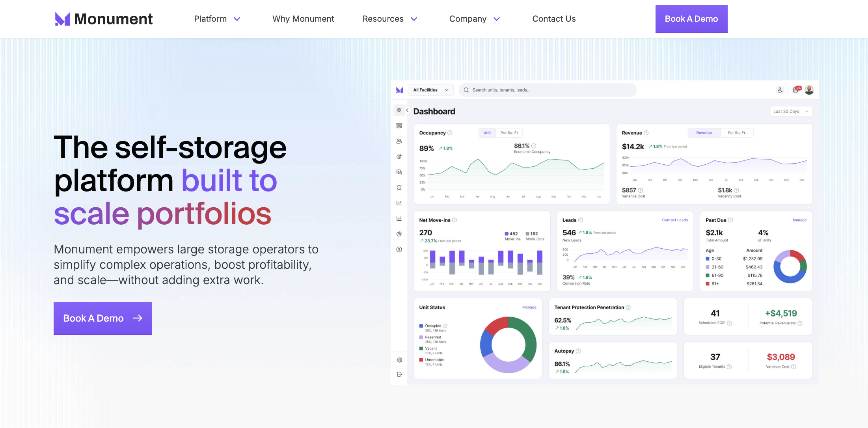The height and width of the screenshot is (428, 868).
Task: Go to Contact Us page
Action: click(553, 19)
